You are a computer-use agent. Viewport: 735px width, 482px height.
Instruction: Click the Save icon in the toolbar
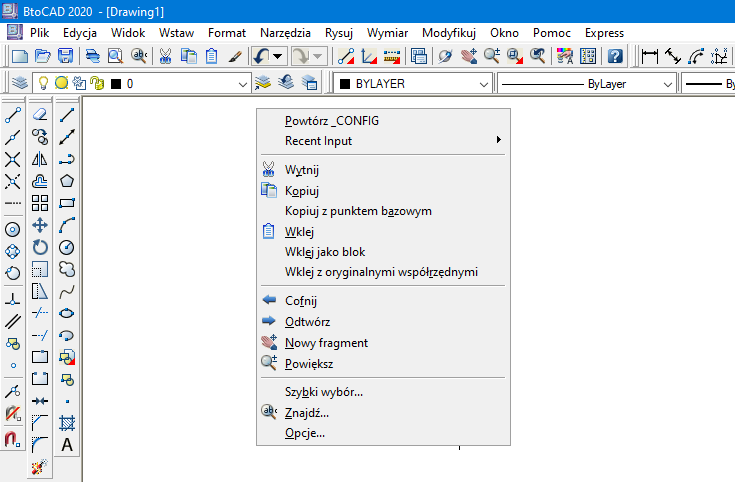64,57
